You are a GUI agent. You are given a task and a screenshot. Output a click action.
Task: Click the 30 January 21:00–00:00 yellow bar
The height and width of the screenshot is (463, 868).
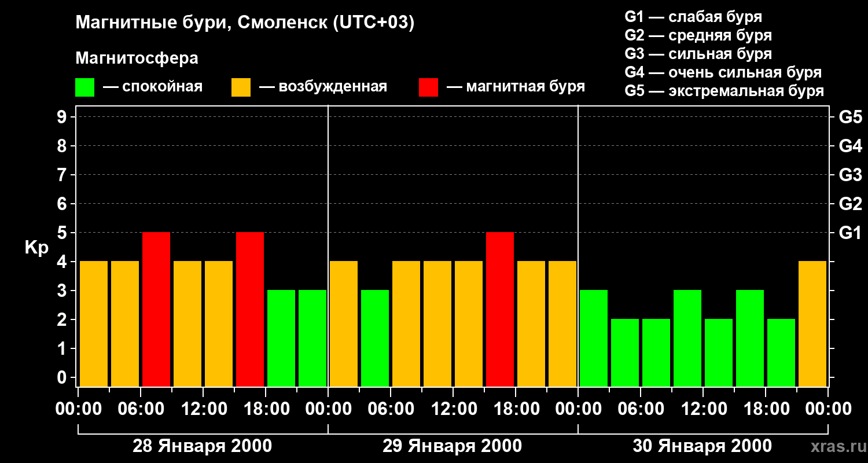[812, 324]
